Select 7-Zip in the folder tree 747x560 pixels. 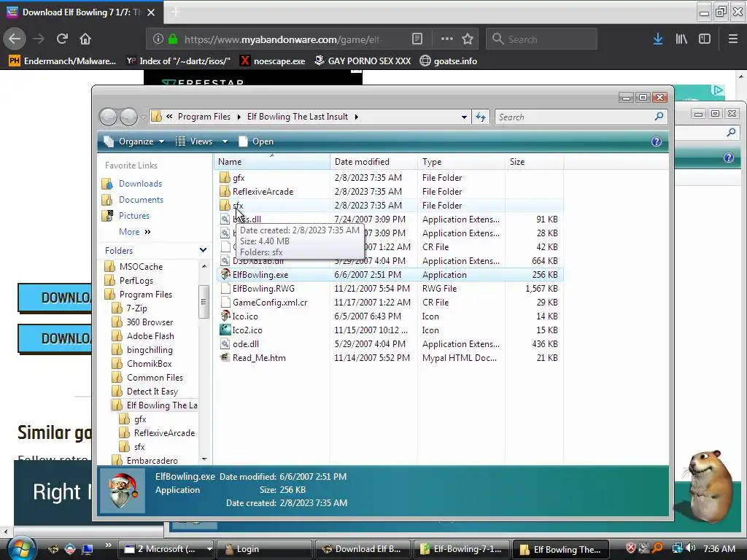(x=136, y=308)
